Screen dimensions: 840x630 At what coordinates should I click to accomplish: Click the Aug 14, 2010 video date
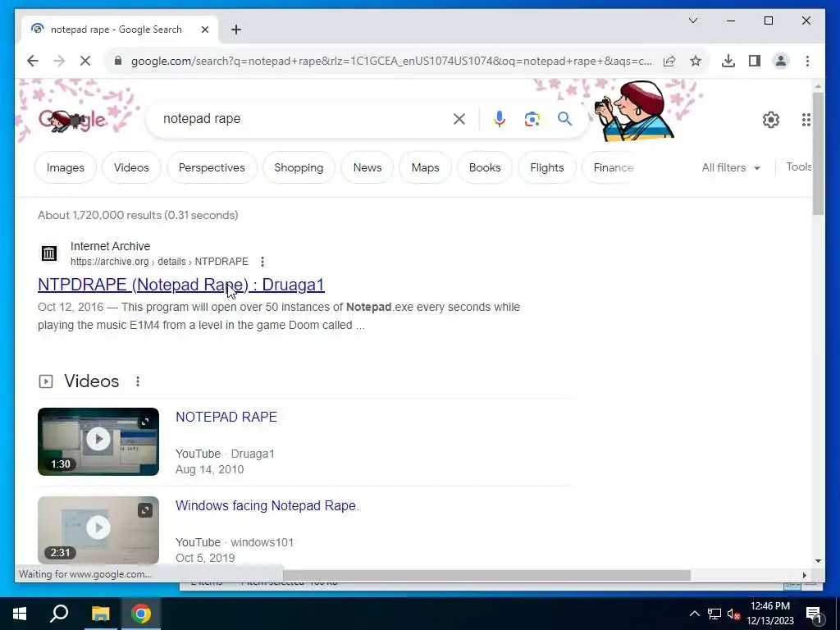tap(209, 469)
